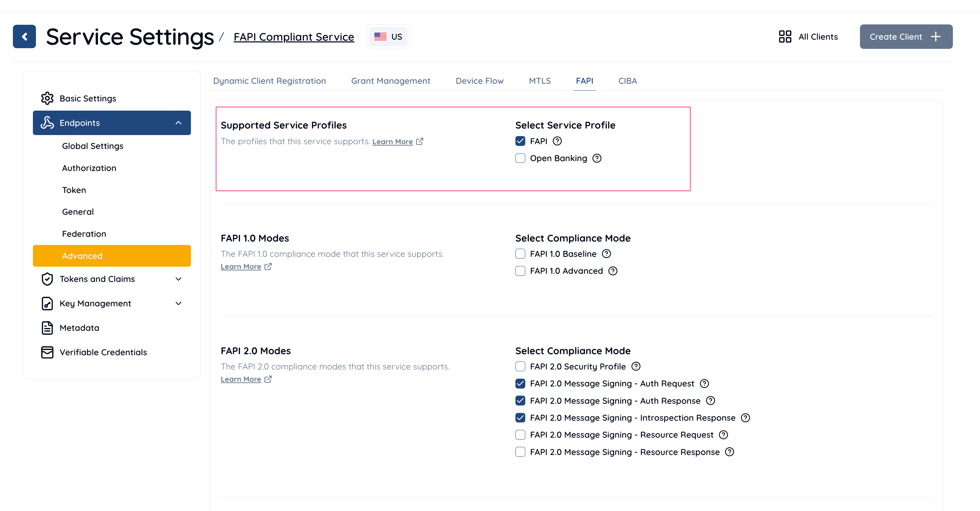The width and height of the screenshot is (980, 511).
Task: Click the Endpoints webhook icon
Action: (x=47, y=122)
